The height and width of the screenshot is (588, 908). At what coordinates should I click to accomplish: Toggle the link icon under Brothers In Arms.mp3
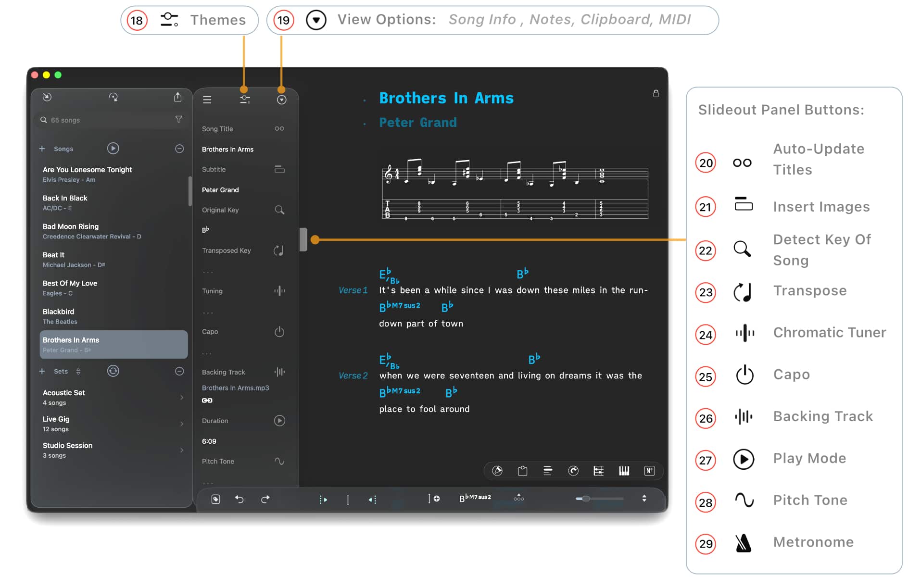coord(207,400)
